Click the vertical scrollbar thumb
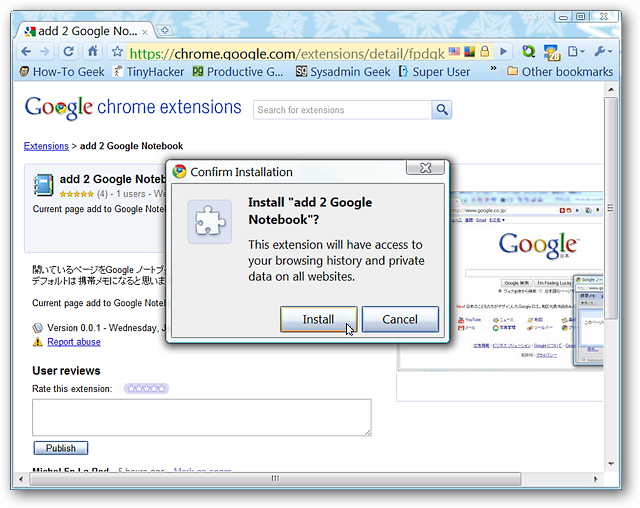The width and height of the screenshot is (640, 508). pyautogui.click(x=611, y=208)
